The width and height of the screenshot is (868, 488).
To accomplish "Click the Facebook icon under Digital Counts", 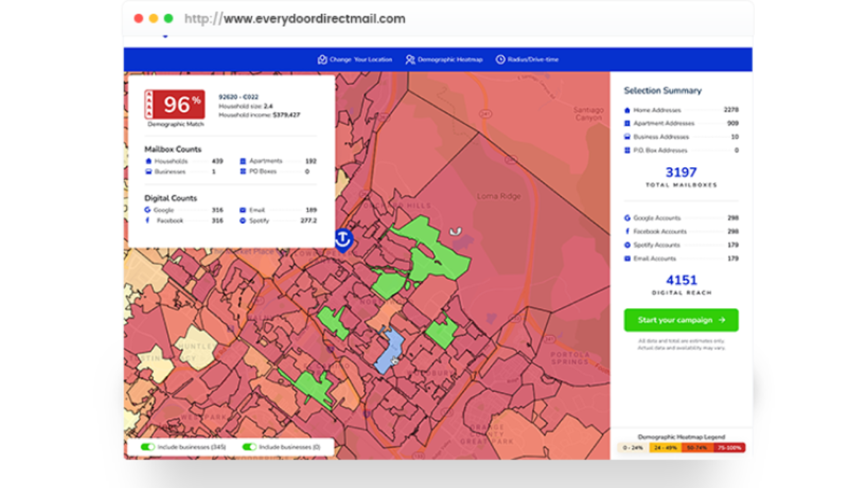I will [147, 221].
